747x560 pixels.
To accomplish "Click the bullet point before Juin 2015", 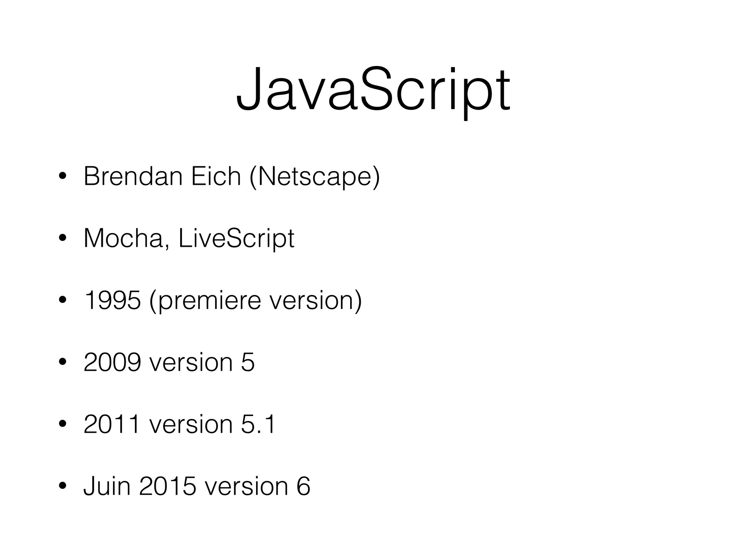I will point(62,486).
